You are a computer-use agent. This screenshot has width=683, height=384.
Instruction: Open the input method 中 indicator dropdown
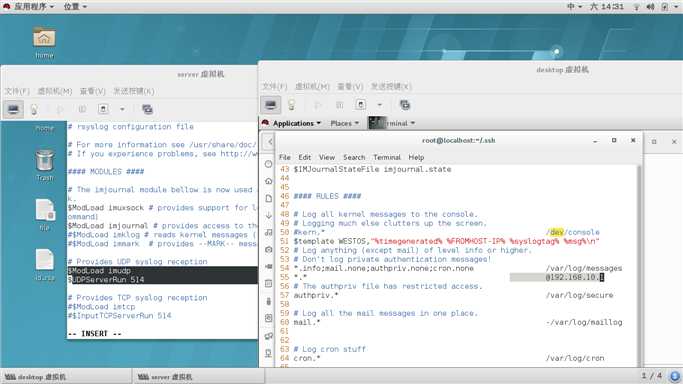click(574, 7)
